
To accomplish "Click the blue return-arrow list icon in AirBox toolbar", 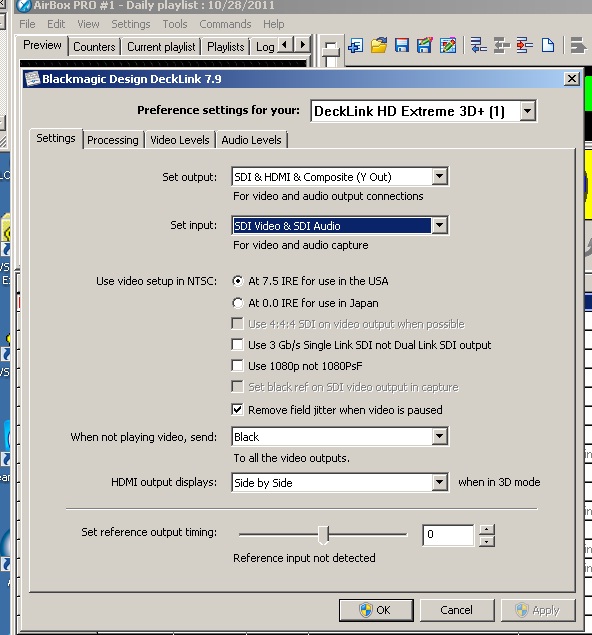I will pos(479,45).
